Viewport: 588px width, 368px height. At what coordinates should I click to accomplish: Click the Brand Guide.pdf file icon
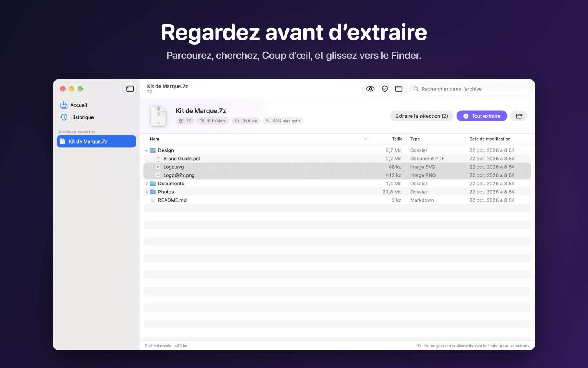click(158, 159)
